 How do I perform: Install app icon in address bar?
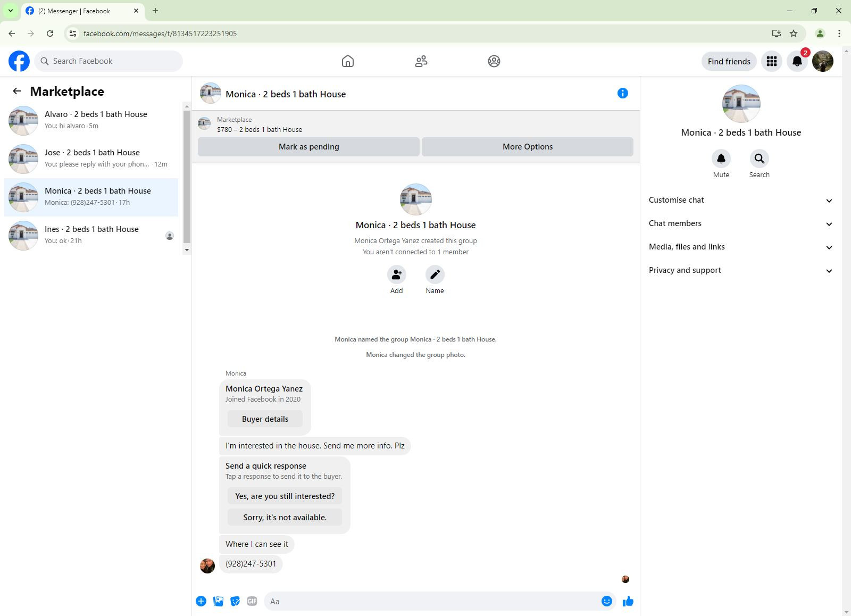(x=777, y=34)
